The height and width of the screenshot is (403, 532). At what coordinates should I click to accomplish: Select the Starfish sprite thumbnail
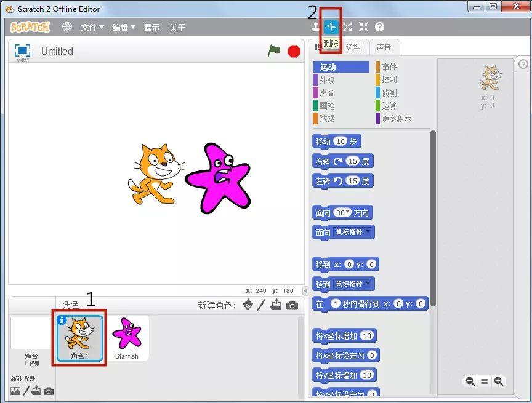127,338
